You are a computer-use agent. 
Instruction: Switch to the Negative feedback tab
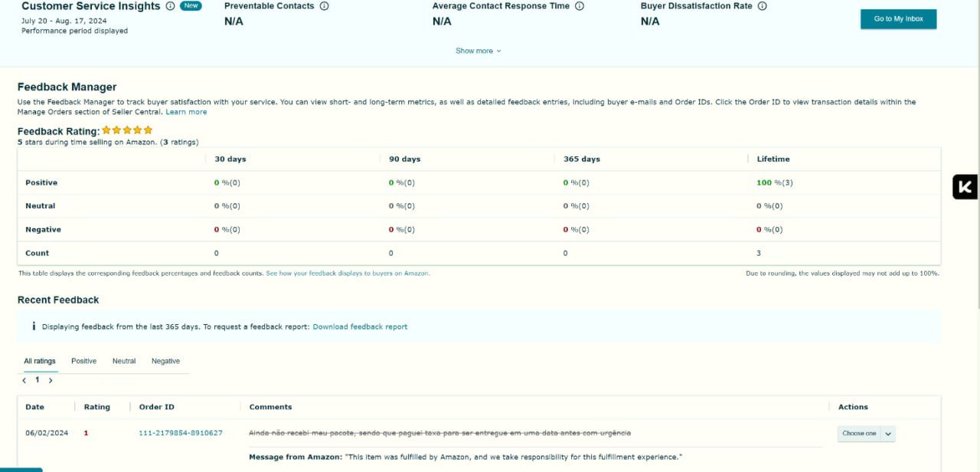[x=165, y=361]
